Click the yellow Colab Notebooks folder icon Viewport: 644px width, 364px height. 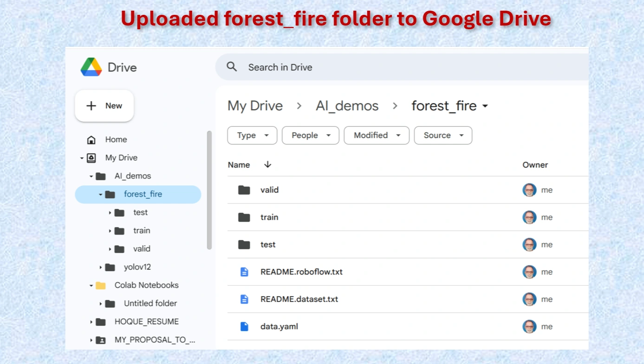(101, 286)
